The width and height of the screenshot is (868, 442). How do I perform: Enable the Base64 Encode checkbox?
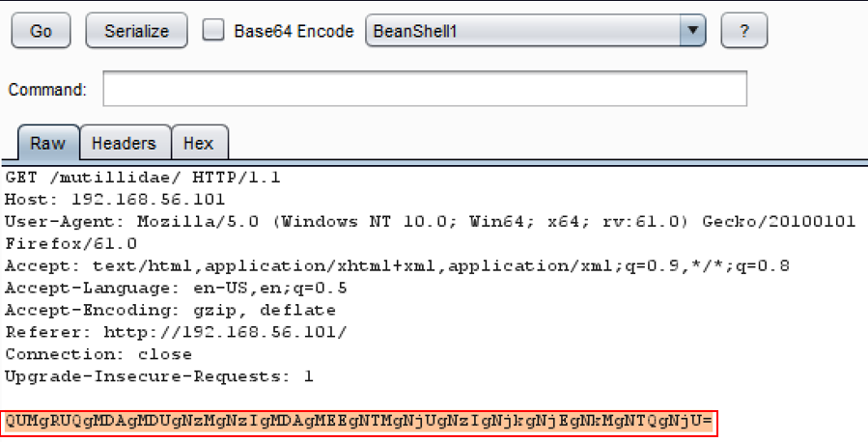tap(212, 31)
